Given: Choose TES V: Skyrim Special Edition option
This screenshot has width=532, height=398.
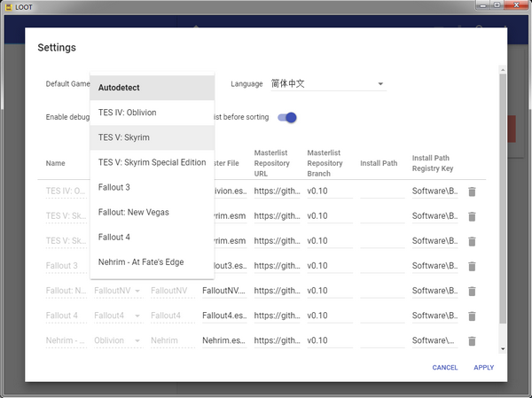Looking at the screenshot, I should tap(153, 162).
